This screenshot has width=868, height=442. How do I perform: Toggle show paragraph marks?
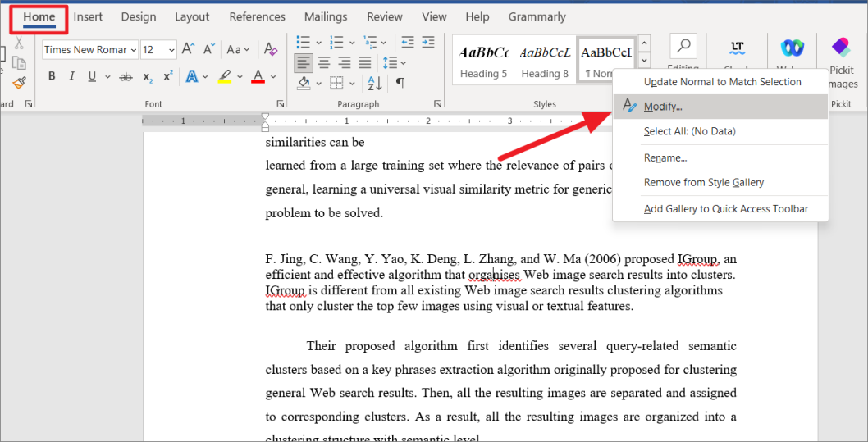(400, 83)
